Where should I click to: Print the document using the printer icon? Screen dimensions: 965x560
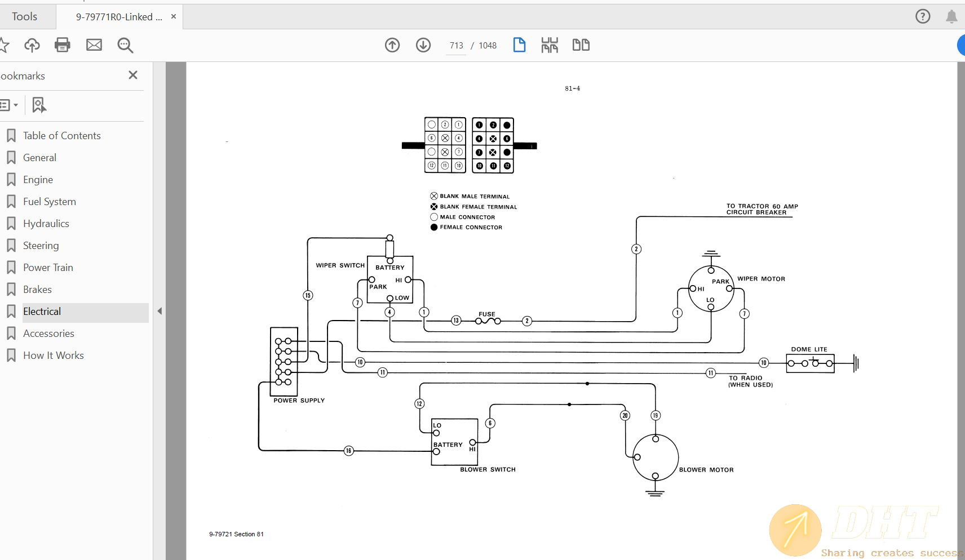[x=63, y=45]
